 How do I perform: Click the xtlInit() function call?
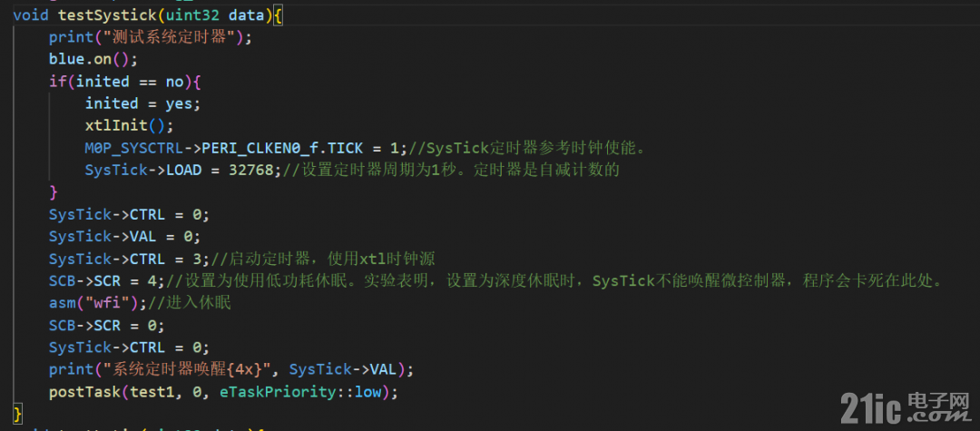130,125
